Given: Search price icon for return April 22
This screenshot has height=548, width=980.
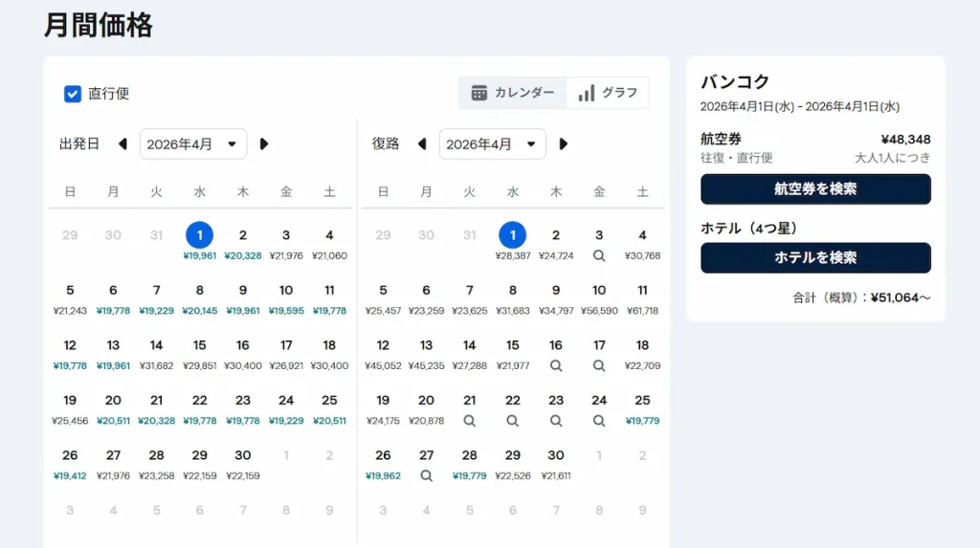Looking at the screenshot, I should 513,421.
